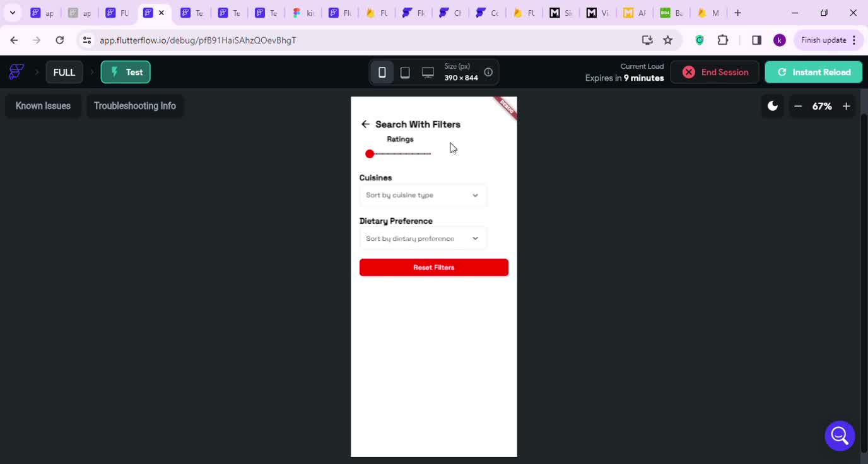
Task: Open the help search chat bubble
Action: tap(840, 436)
